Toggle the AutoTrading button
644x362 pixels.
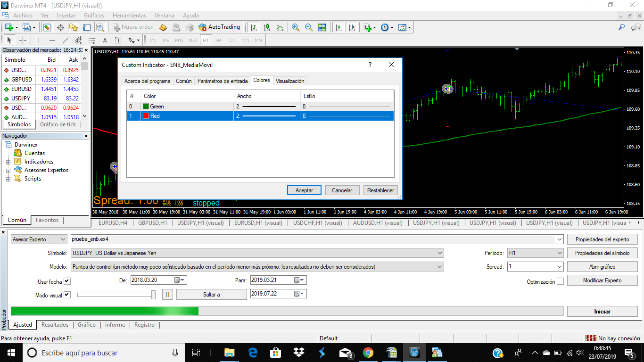click(x=219, y=27)
